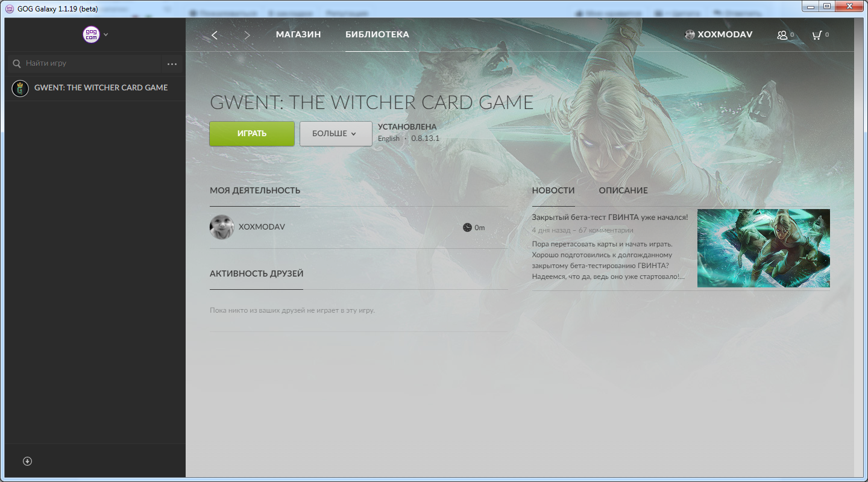Open the XOXMODAV profile link in header
The height and width of the screenshot is (482, 868).
(725, 34)
